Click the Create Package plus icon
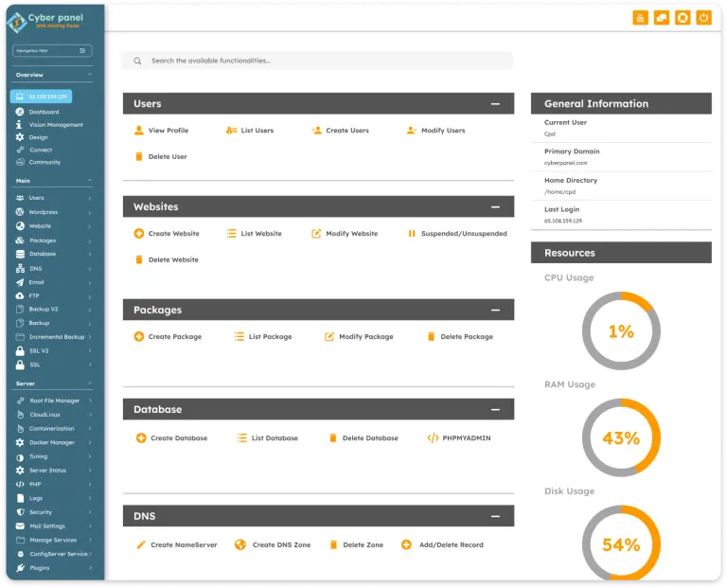 tap(139, 336)
